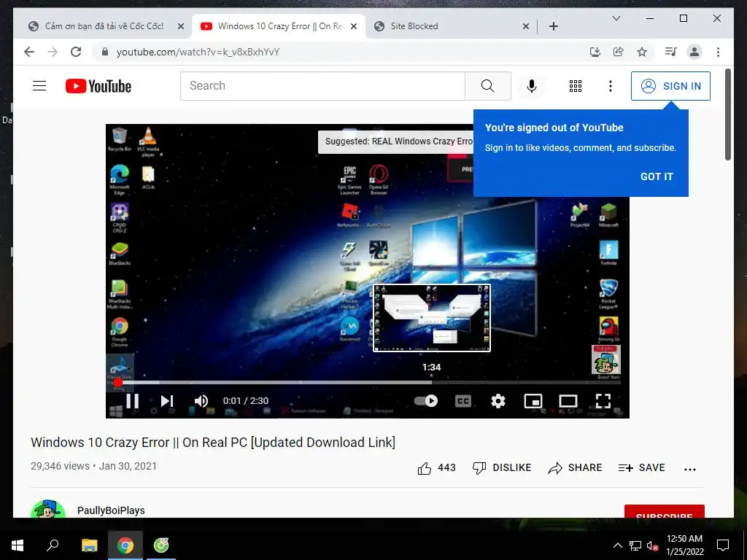Click the Chrome taskbar icon

pos(125,545)
